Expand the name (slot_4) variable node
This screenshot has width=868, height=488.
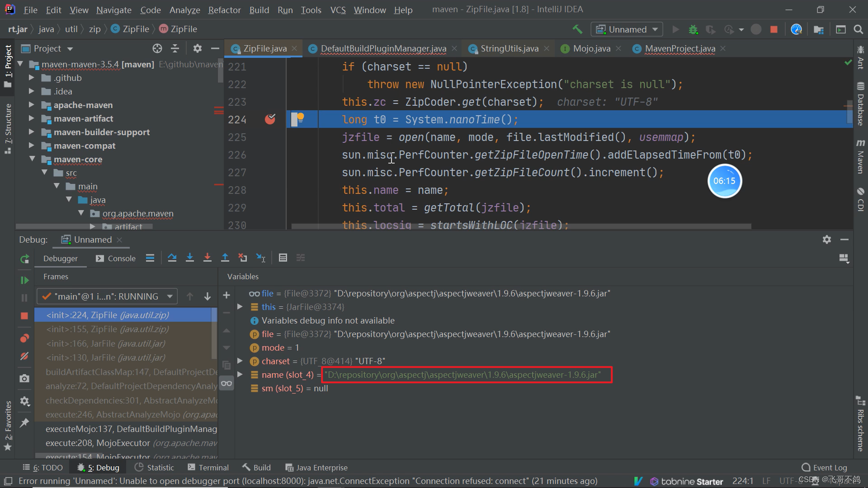[x=240, y=375]
